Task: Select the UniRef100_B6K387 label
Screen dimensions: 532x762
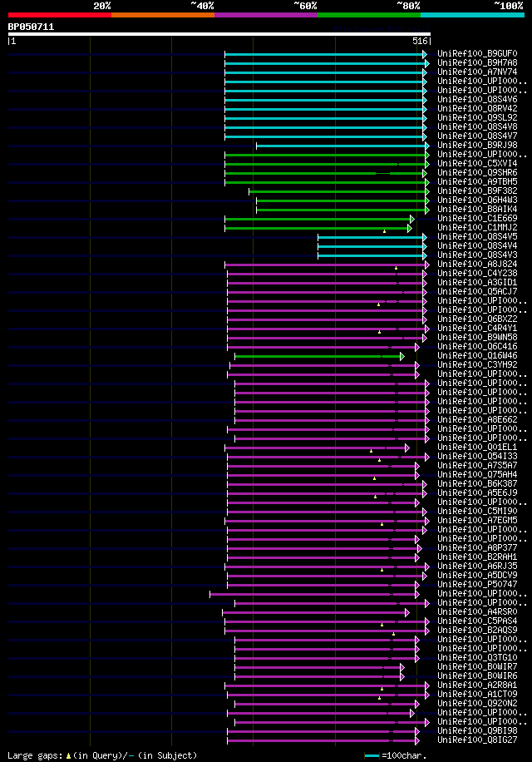Action: coord(477,483)
